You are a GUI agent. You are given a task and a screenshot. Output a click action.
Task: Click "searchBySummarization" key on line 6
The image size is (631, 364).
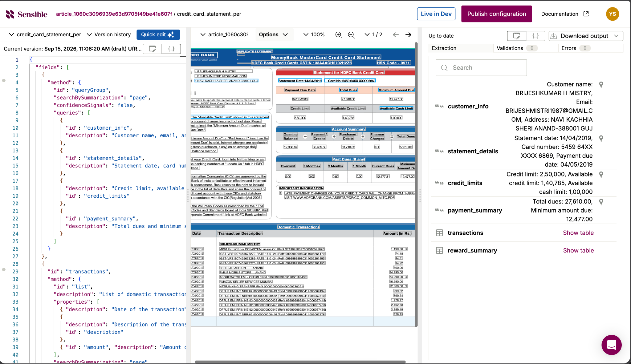[x=88, y=98]
